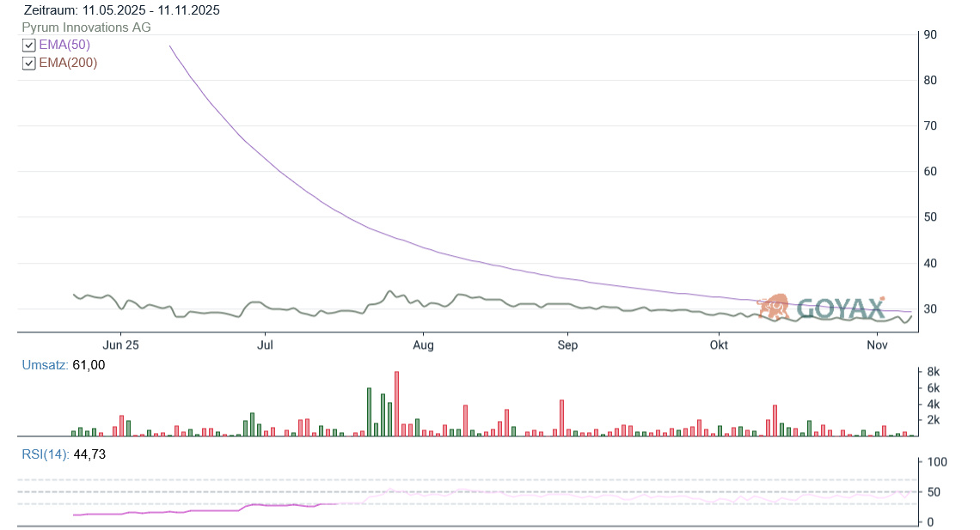This screenshot has width=980, height=530.
Task: Uncheck the EMA(200) checkbox
Action: pos(29,63)
